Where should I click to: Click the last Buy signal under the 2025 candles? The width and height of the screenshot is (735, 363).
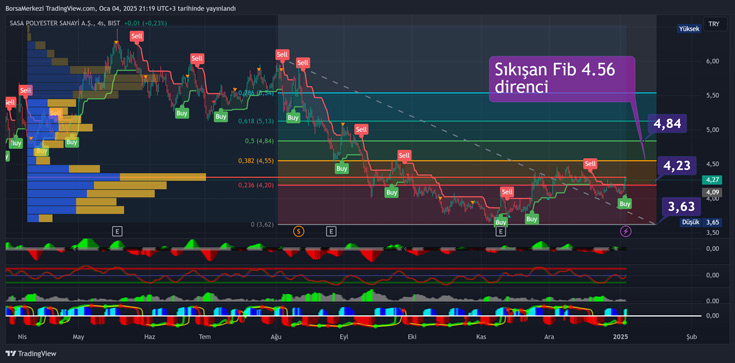[x=624, y=204]
